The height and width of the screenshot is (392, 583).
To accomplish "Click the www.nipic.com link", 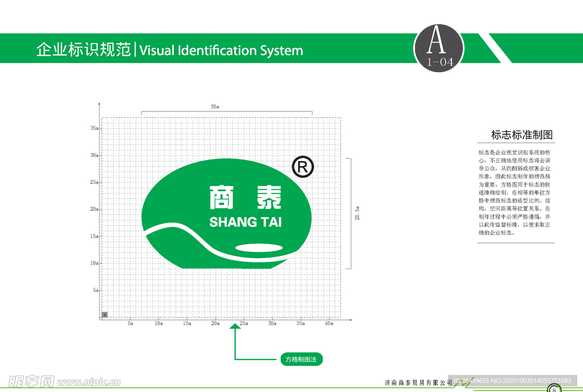I will 88,382.
